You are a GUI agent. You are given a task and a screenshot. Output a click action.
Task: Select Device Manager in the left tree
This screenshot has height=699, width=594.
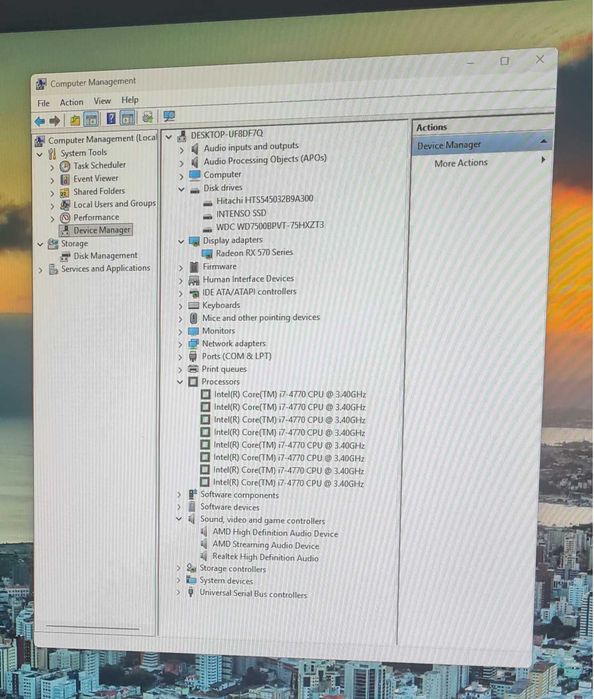[x=102, y=230]
